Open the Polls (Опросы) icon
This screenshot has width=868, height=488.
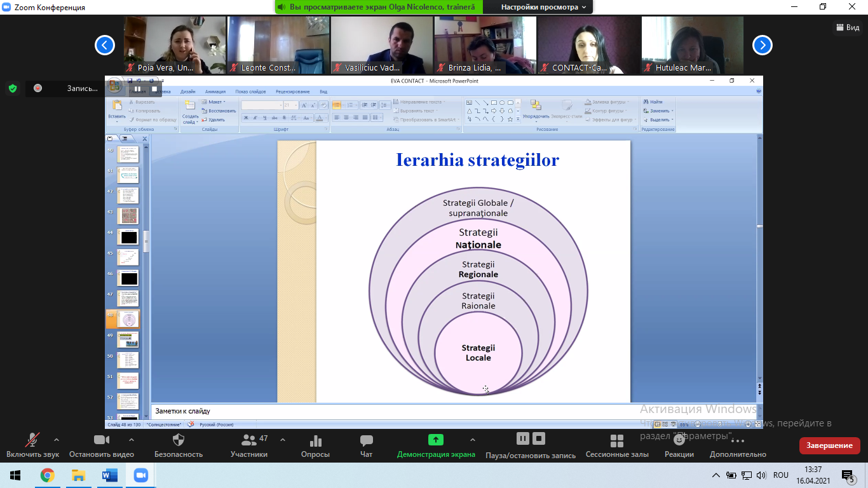[x=315, y=440]
